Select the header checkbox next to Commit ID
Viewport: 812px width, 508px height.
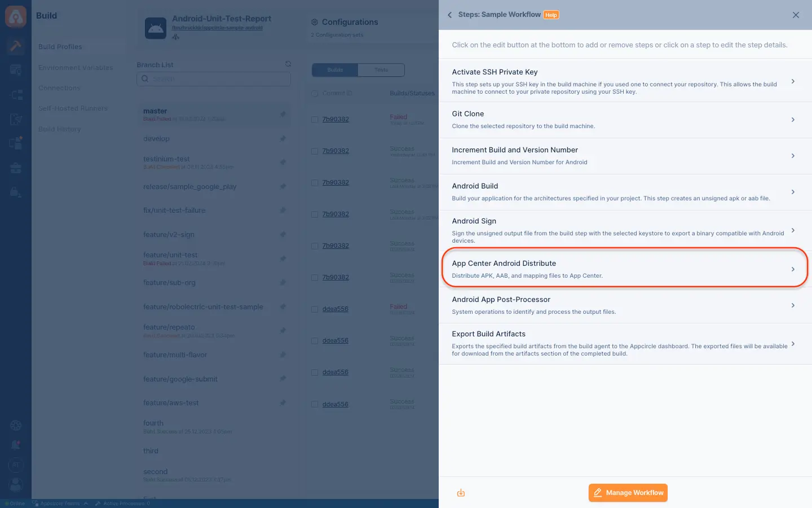tap(315, 93)
